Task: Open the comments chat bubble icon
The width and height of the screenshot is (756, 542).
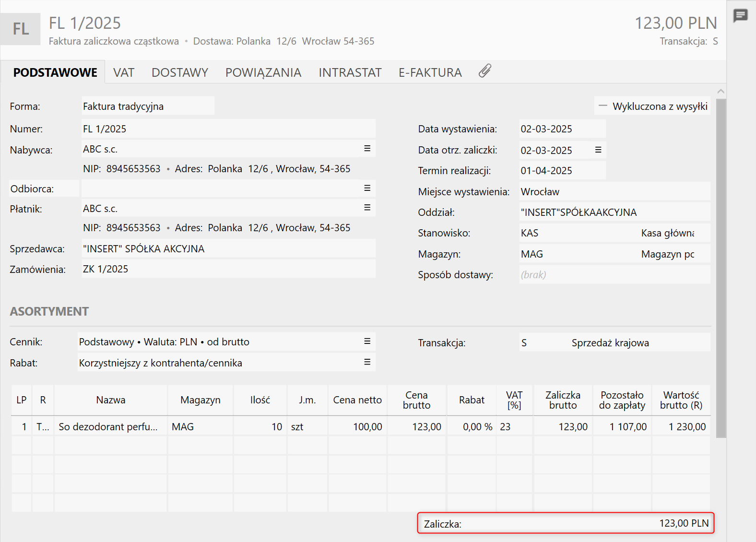Action: tap(740, 16)
